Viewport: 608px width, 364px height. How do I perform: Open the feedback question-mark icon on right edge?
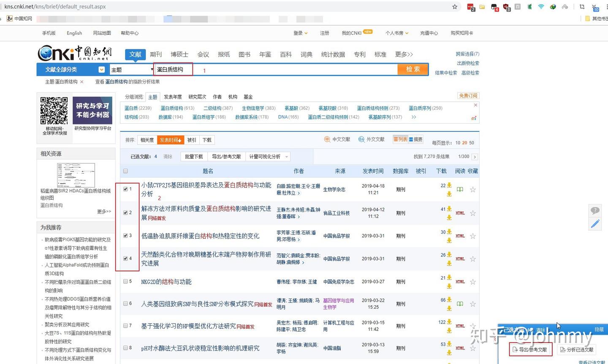click(x=595, y=210)
